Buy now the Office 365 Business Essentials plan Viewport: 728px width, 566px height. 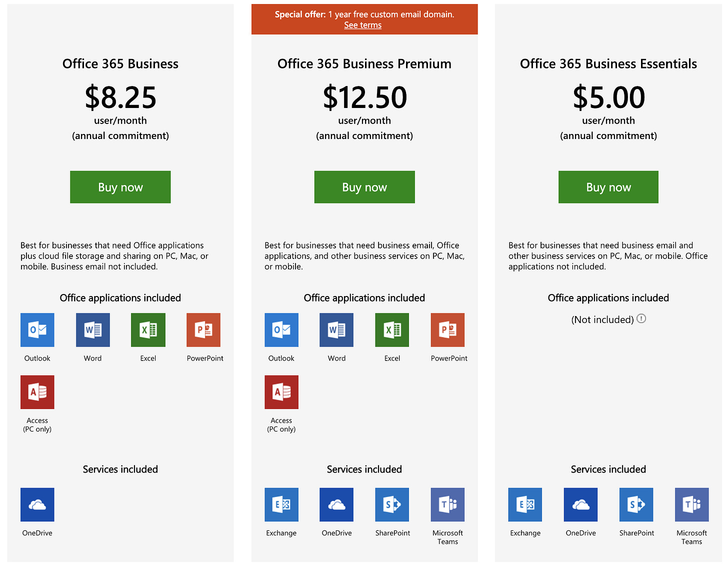[608, 187]
